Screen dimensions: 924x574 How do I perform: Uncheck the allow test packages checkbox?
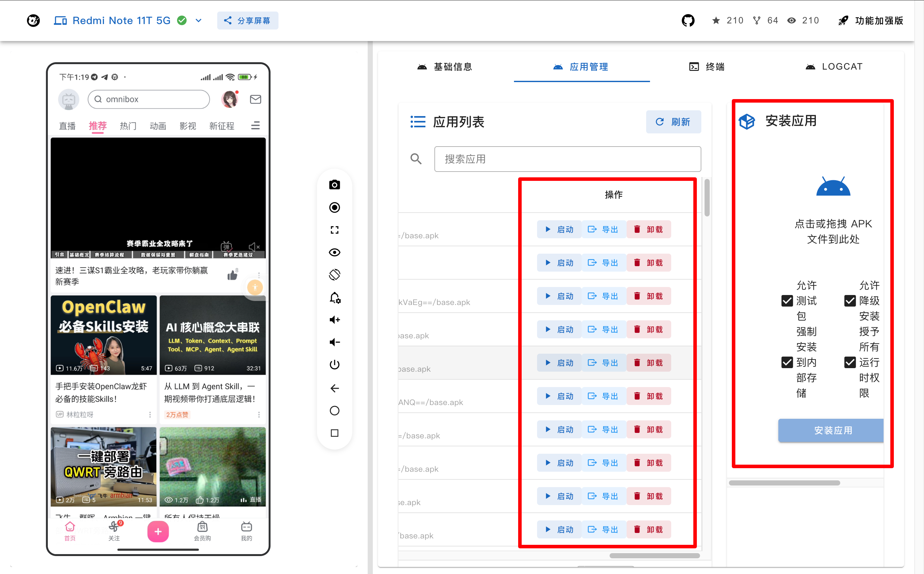click(787, 301)
